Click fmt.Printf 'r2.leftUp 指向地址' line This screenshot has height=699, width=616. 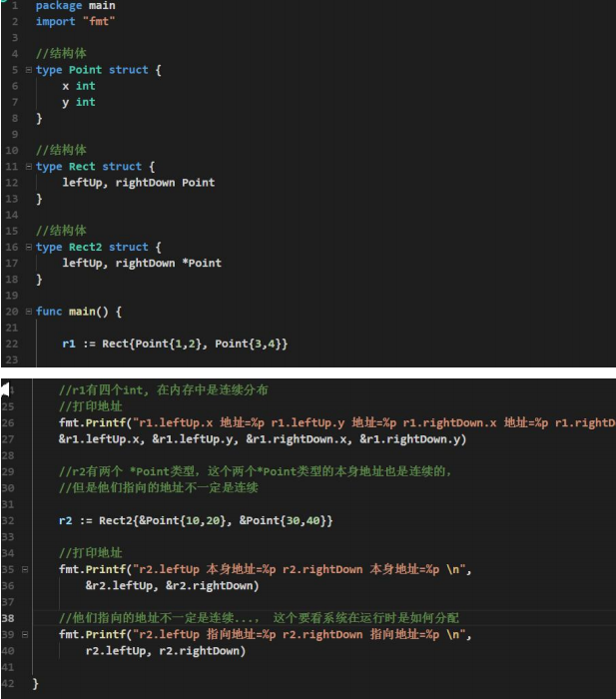266,634
